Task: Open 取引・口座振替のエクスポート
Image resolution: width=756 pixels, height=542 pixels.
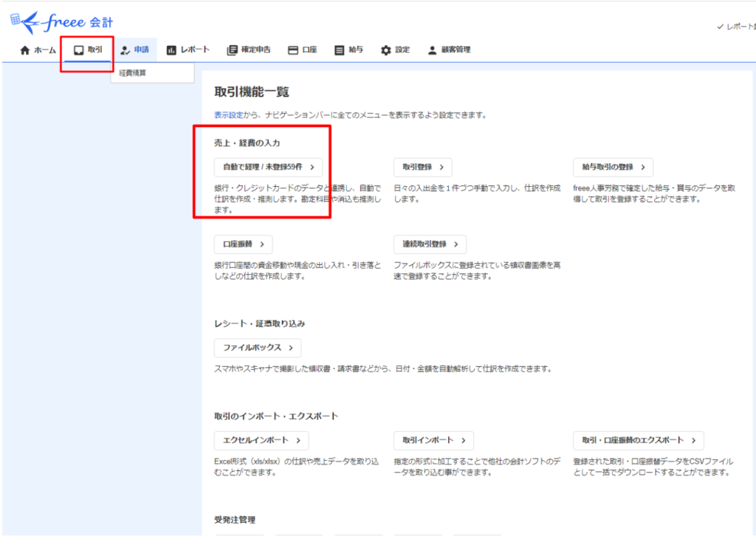Action: [x=639, y=441]
